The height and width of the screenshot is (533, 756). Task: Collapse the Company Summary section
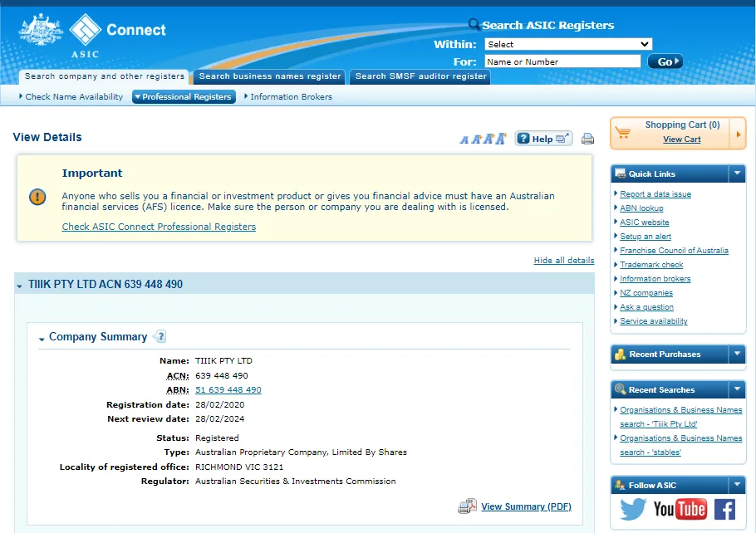pyautogui.click(x=42, y=339)
